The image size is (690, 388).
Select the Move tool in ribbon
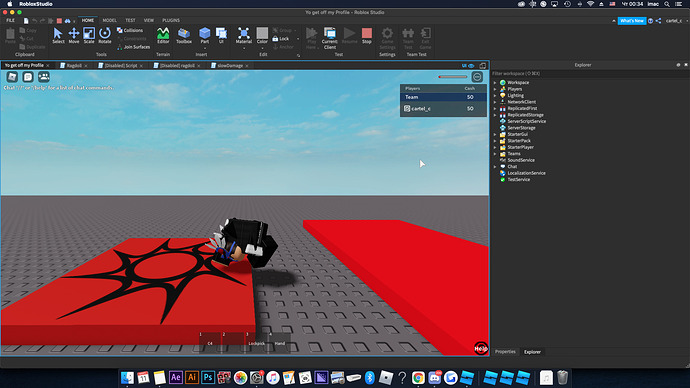tap(73, 35)
